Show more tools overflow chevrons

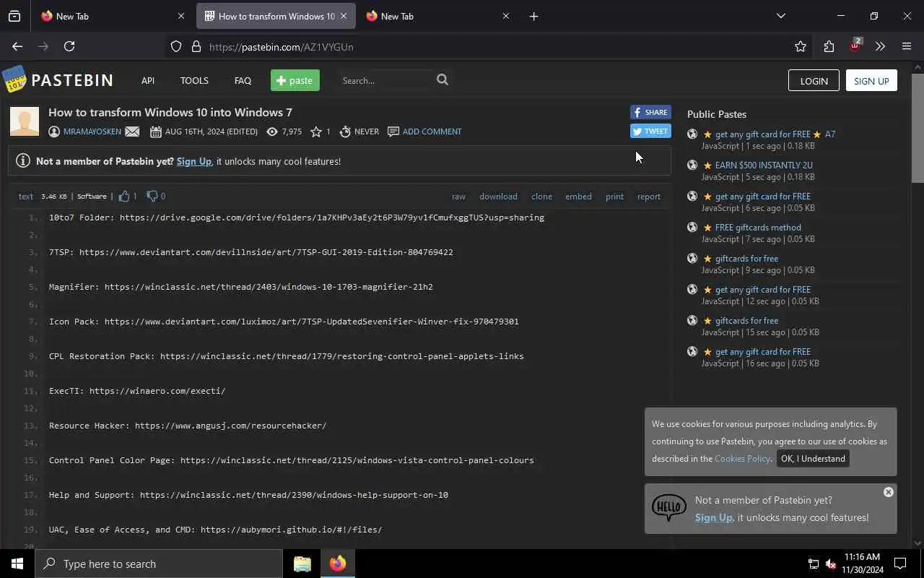pos(880,46)
